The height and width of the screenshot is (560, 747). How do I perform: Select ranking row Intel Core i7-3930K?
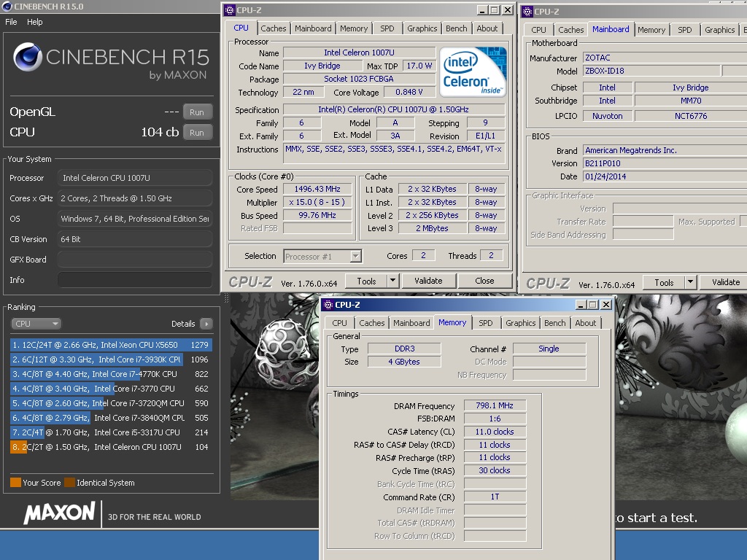coord(111,359)
